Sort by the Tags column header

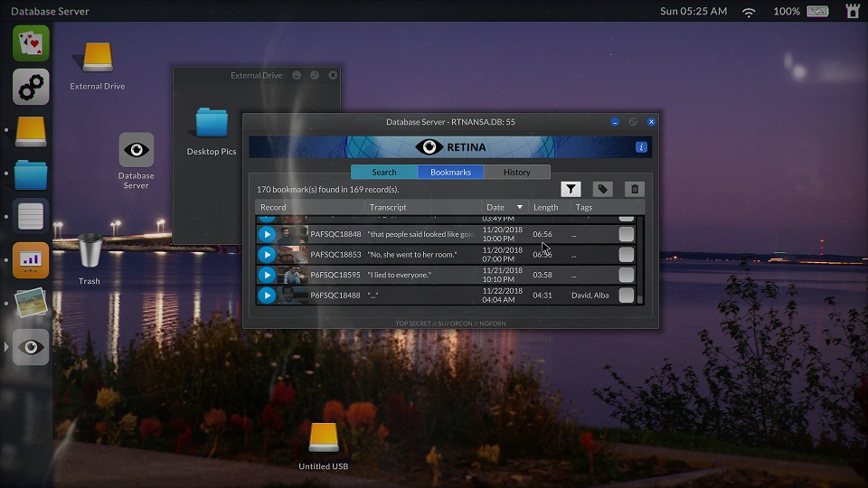tap(584, 208)
